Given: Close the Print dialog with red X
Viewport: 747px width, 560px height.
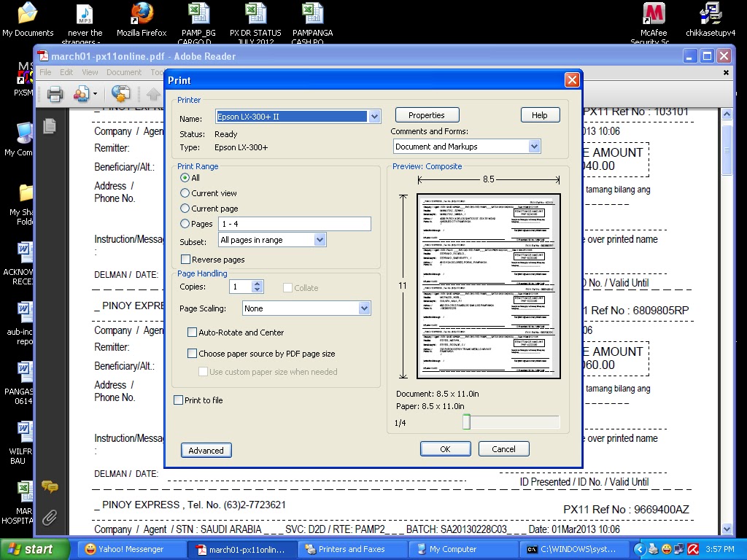Looking at the screenshot, I should point(572,80).
